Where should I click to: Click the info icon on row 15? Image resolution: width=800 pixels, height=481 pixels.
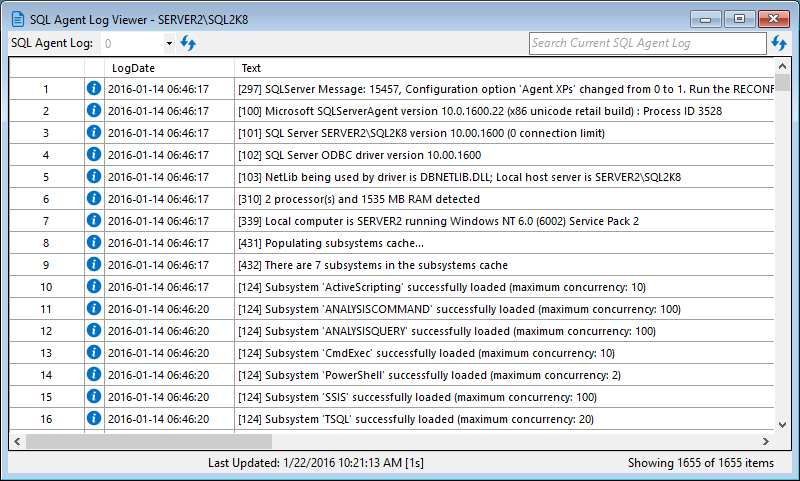point(94,396)
